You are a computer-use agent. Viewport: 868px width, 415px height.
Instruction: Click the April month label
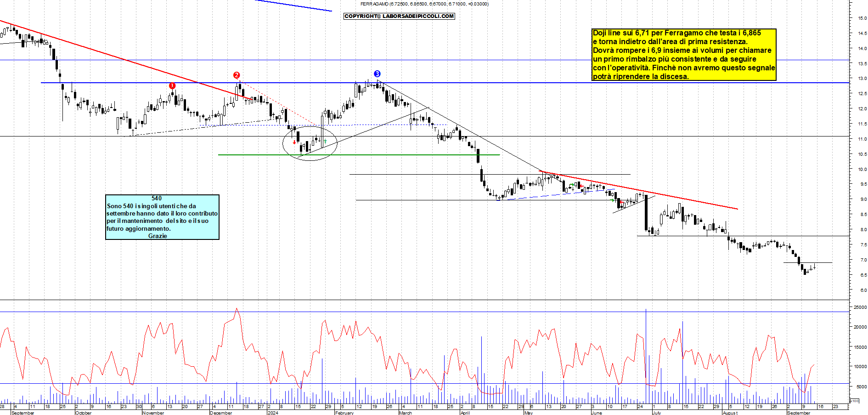465,413
